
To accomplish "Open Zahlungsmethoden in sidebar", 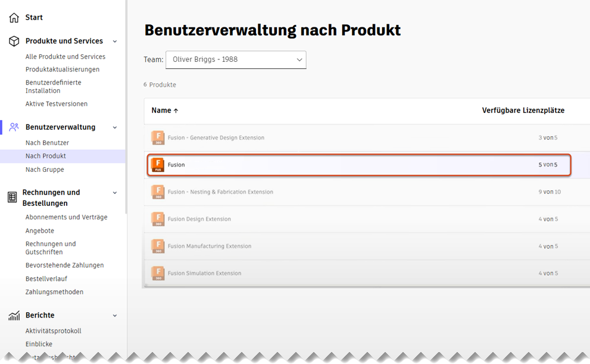I will [x=54, y=292].
